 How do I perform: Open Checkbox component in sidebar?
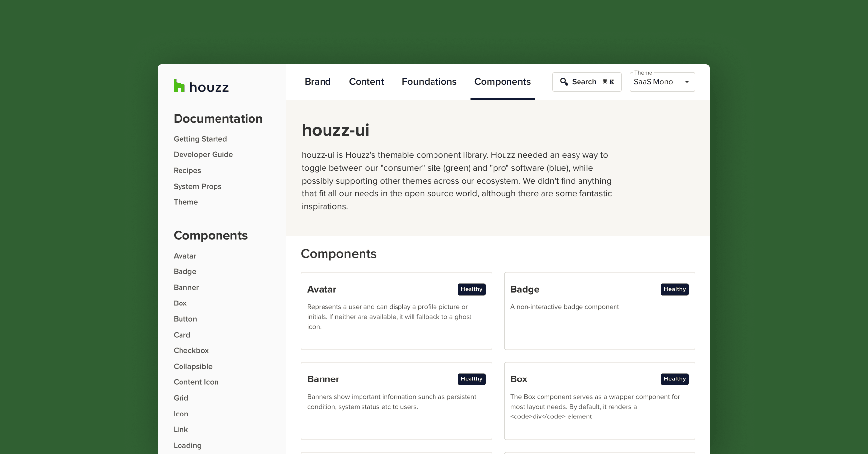(191, 351)
